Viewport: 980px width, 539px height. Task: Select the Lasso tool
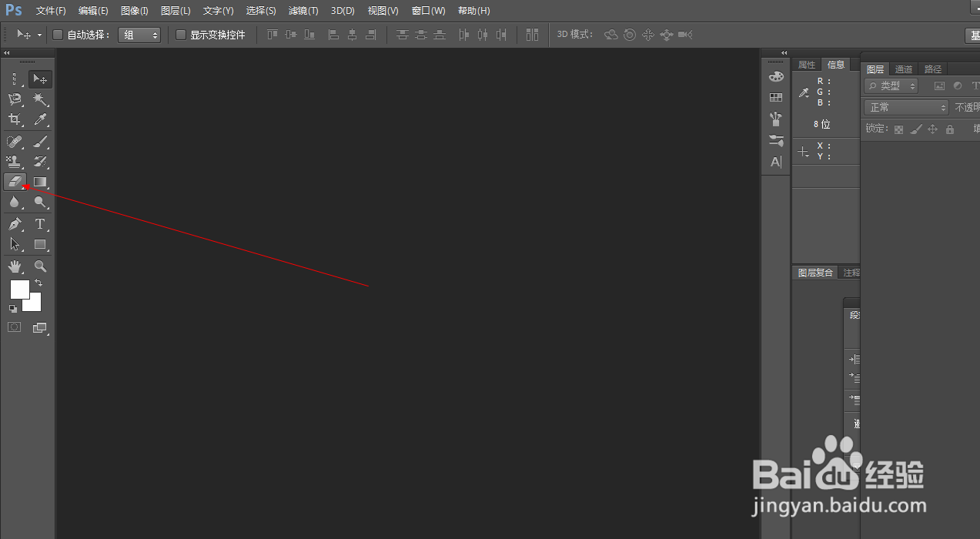14,99
